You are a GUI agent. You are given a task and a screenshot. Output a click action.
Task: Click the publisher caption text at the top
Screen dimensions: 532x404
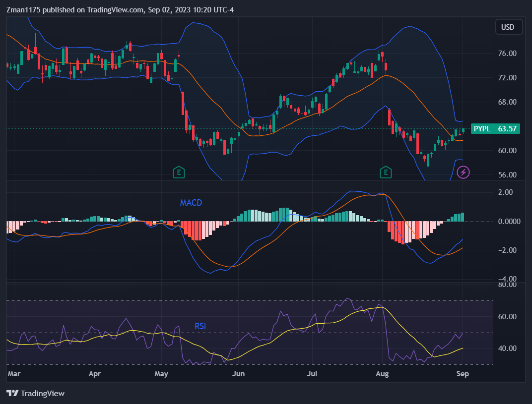[120, 10]
